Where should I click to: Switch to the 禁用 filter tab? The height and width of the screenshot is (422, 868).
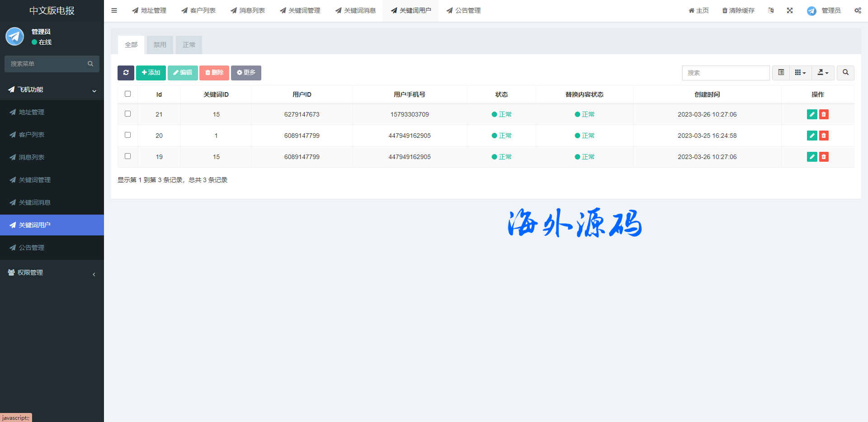tap(160, 45)
